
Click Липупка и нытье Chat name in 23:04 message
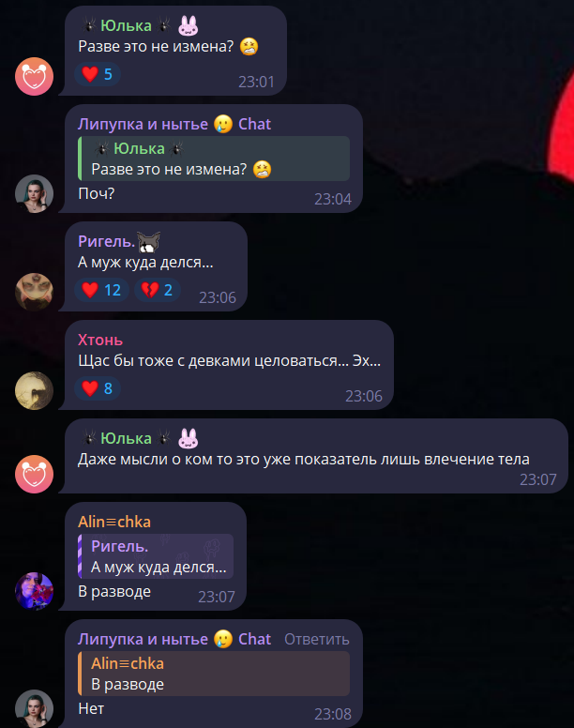pyautogui.click(x=174, y=124)
